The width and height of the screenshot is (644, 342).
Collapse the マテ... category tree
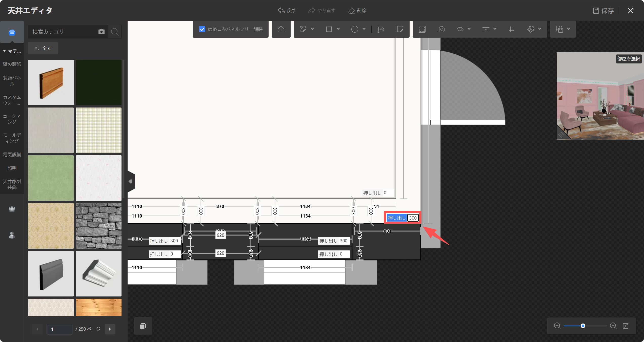4,51
